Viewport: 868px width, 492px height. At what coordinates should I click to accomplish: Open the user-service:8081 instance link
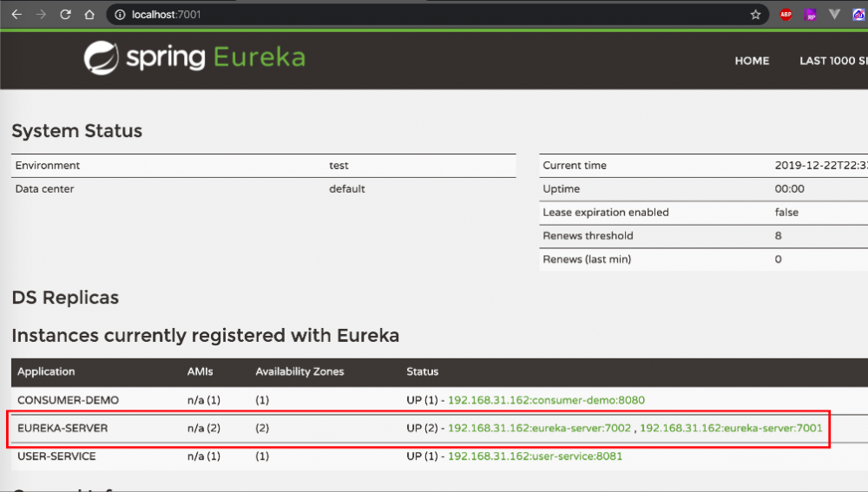pyautogui.click(x=535, y=456)
